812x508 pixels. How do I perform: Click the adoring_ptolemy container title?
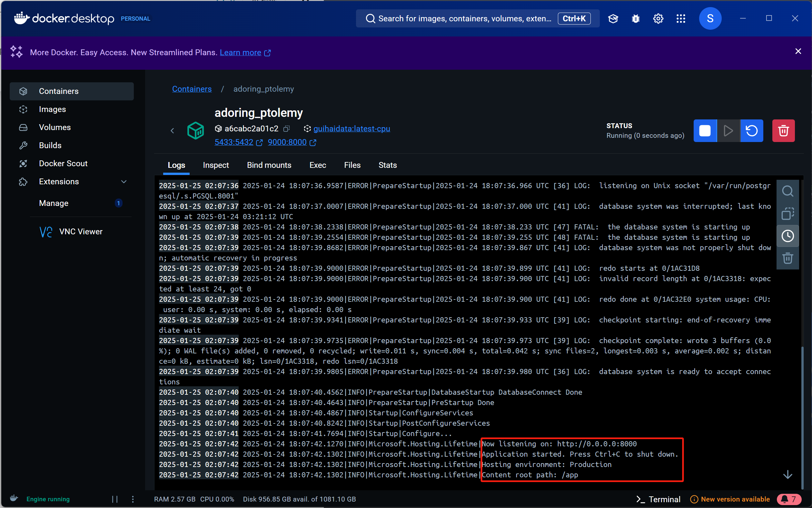point(259,113)
